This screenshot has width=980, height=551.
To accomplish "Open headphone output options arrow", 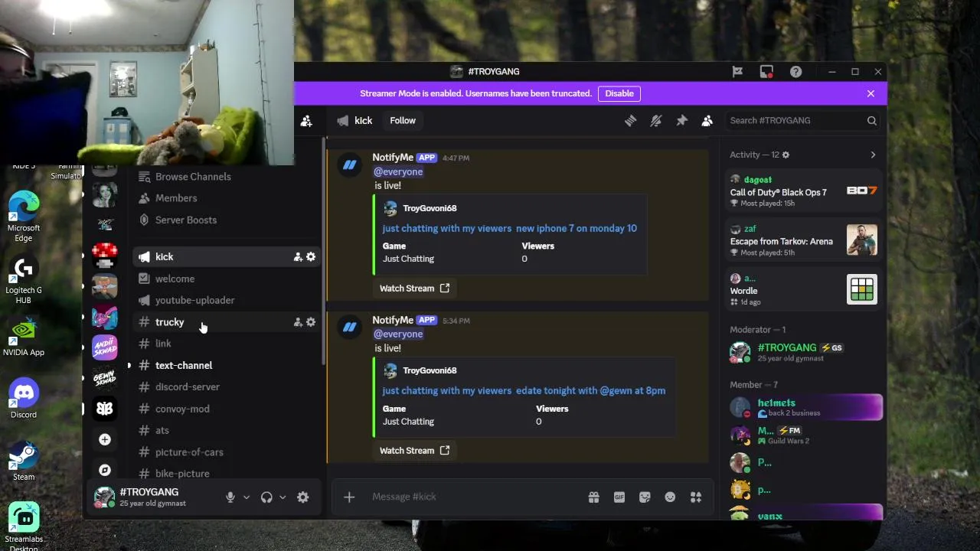I will pyautogui.click(x=283, y=497).
